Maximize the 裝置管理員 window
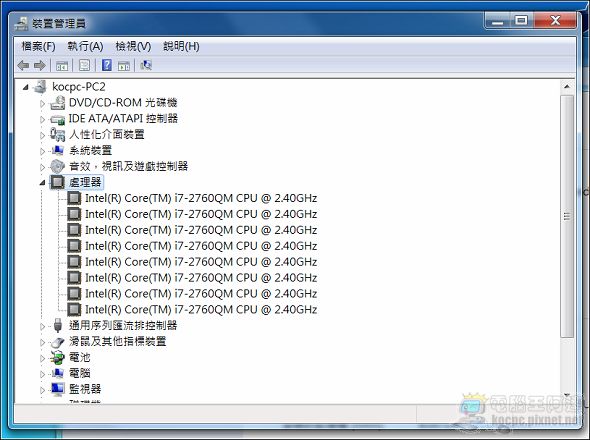 (522, 20)
